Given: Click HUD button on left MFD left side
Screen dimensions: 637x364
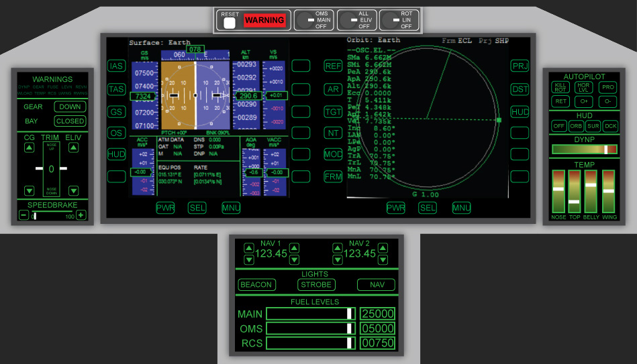Looking at the screenshot, I should 116,154.
